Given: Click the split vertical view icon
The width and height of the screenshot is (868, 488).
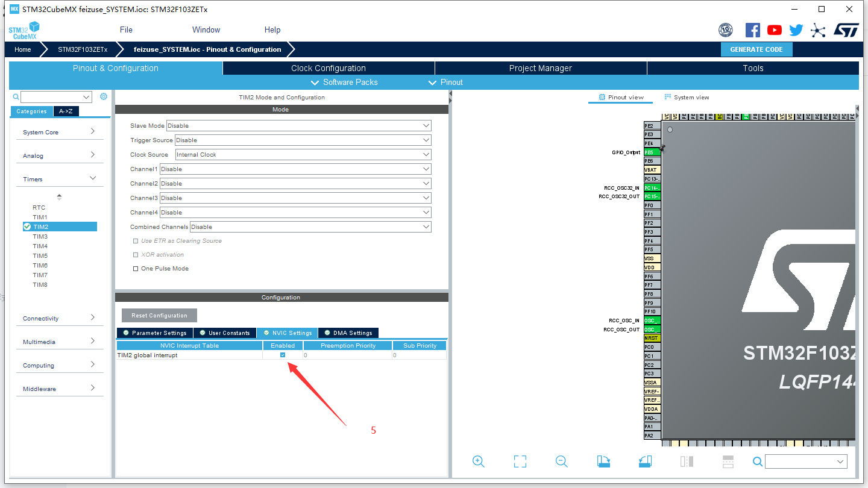Looking at the screenshot, I should pyautogui.click(x=687, y=461).
